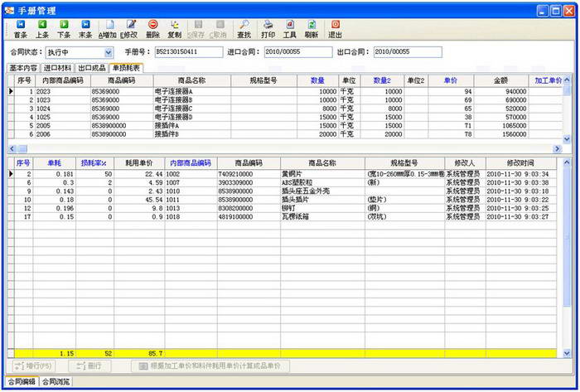Switch to the 进口料件 tab
Viewport: 580px width, 392px height.
pyautogui.click(x=57, y=68)
